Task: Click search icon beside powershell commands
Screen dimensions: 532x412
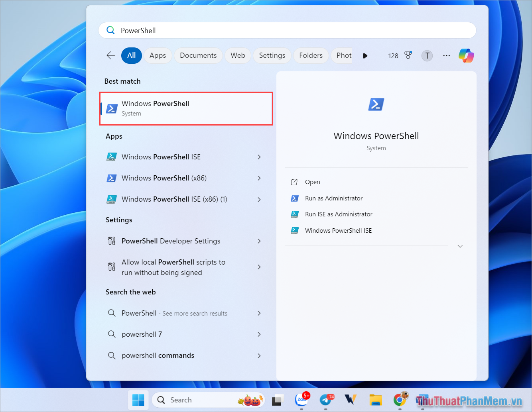Action: (x=112, y=355)
